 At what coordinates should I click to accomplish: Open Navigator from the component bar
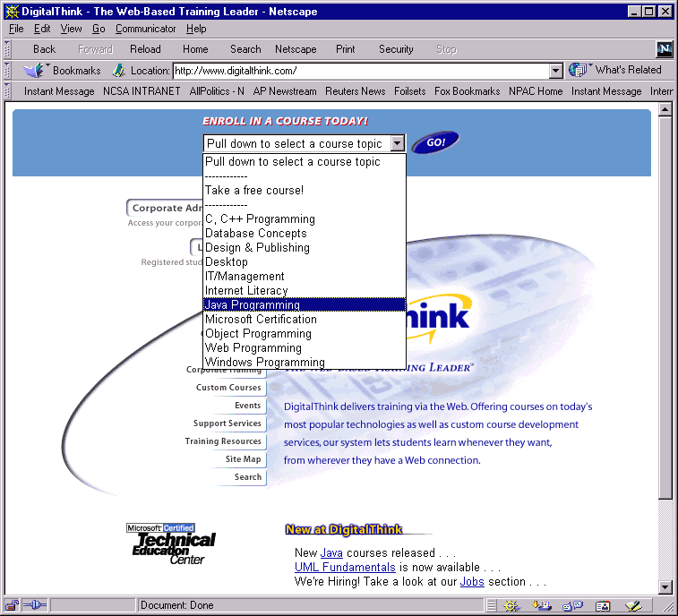511,605
